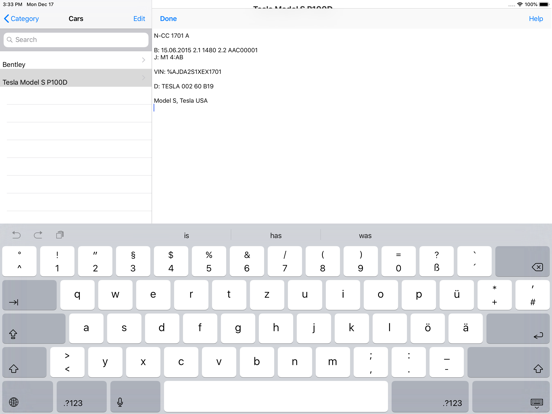This screenshot has width=552, height=414.
Task: Place cursor in 'VIN: %AJDA2S1XEX1701' line
Action: click(x=188, y=72)
